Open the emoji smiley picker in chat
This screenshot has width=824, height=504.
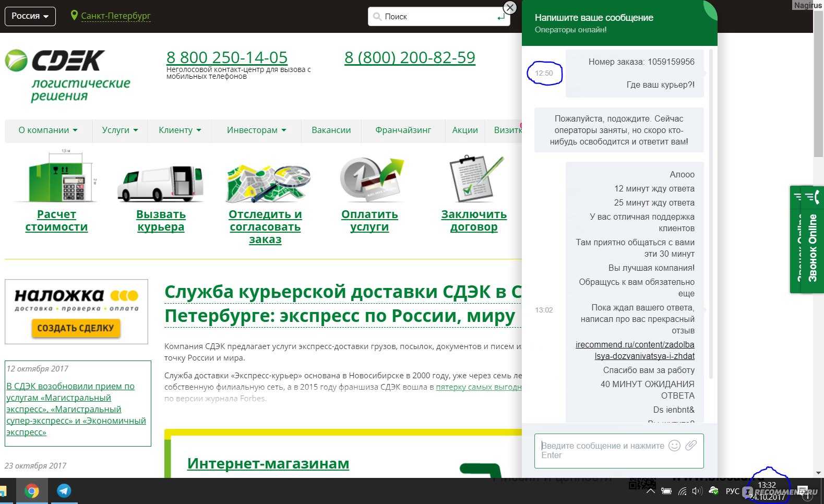[x=674, y=446]
